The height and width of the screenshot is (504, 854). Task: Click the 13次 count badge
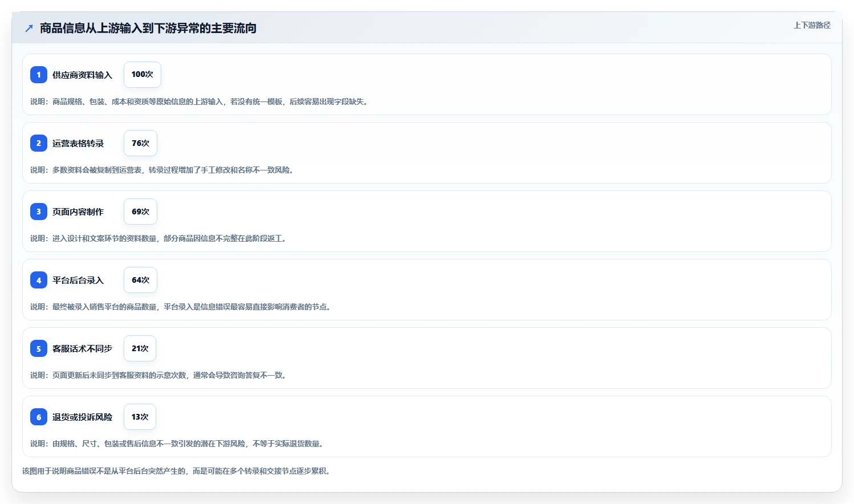[x=140, y=417]
